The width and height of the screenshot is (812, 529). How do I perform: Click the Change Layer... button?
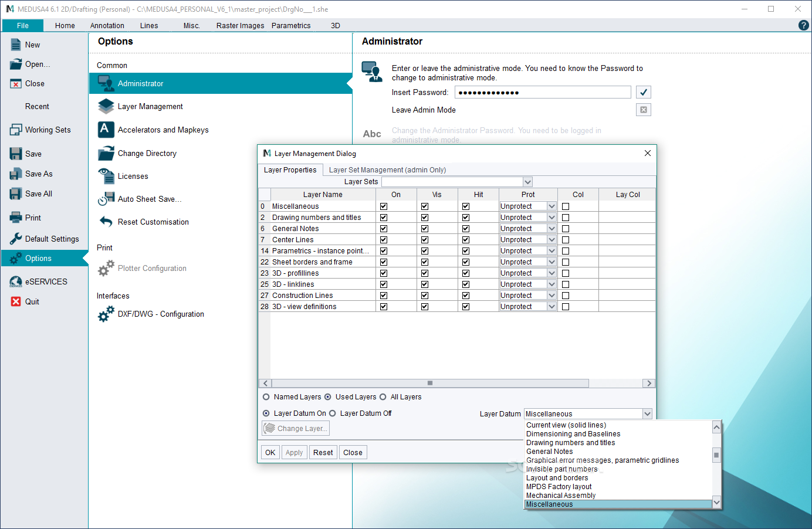[296, 428]
